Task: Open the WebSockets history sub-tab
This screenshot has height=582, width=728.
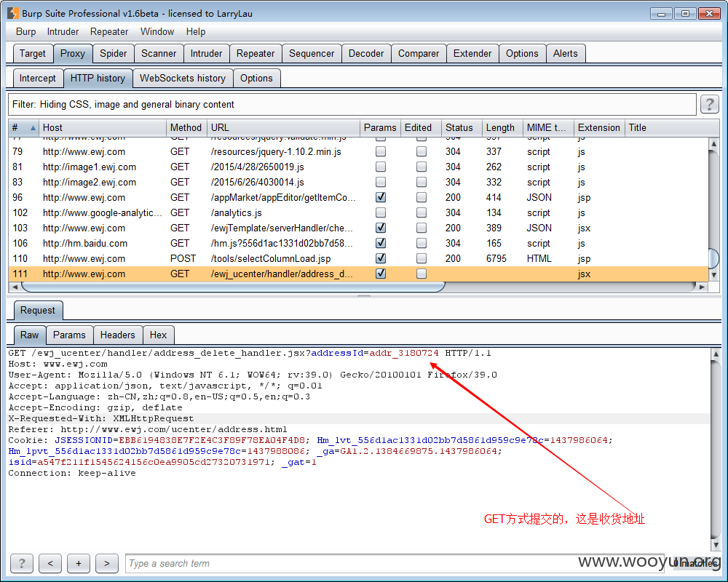Action: [183, 78]
